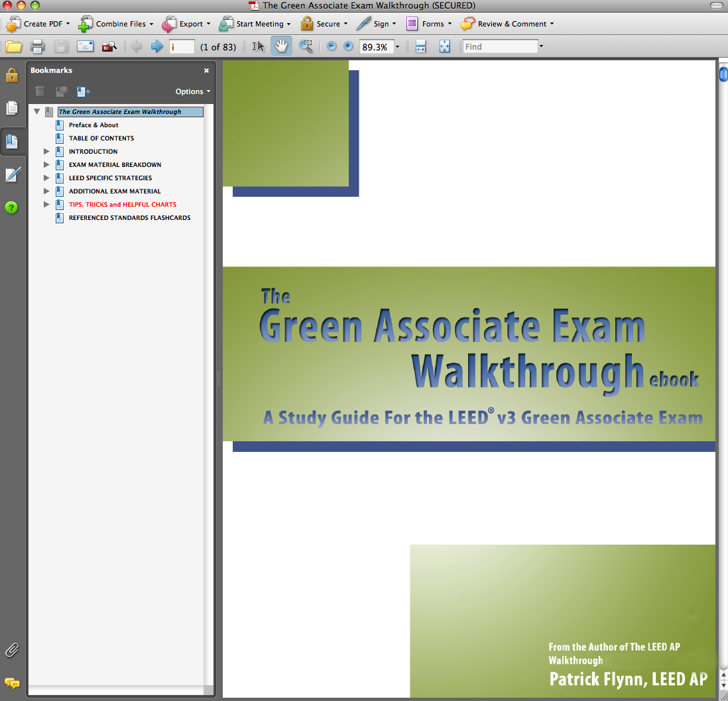The width and height of the screenshot is (728, 701).
Task: Open the Export menu
Action: coord(186,24)
